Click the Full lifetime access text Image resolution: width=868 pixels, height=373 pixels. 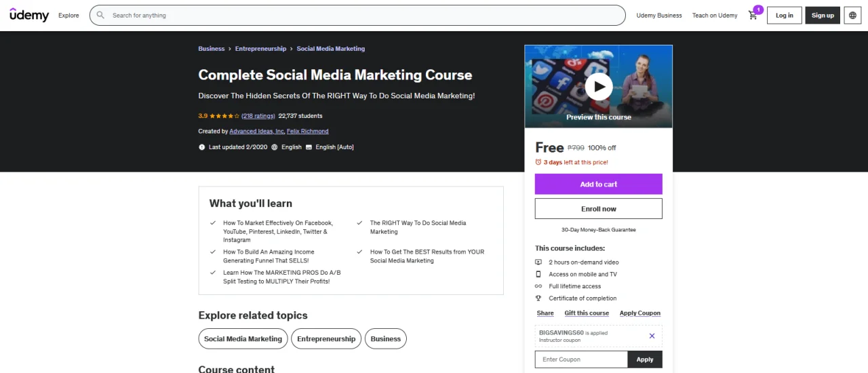(575, 286)
